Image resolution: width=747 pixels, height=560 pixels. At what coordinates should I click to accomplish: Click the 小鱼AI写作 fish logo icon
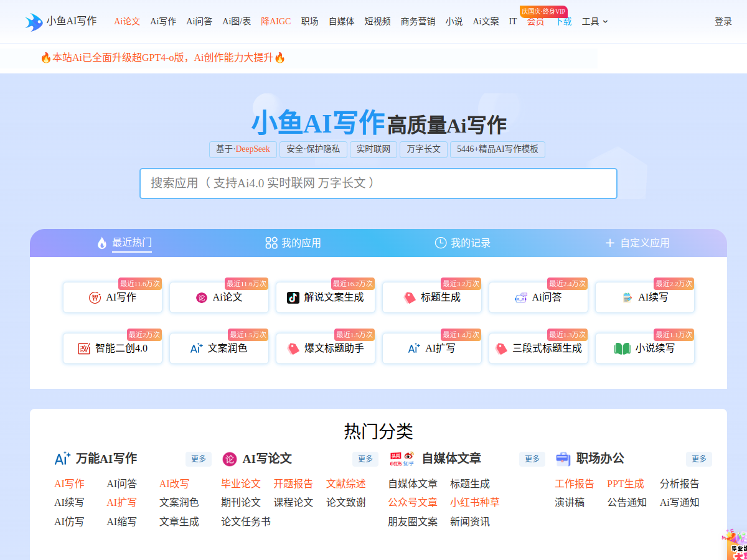(x=34, y=22)
